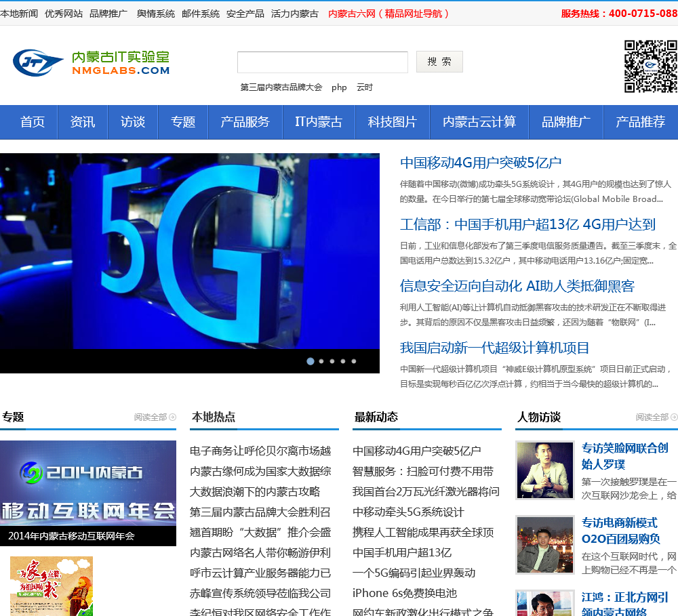678x616 pixels.
Task: Open 智慧服务：扫脸可付费不用带 article
Action: (x=423, y=472)
